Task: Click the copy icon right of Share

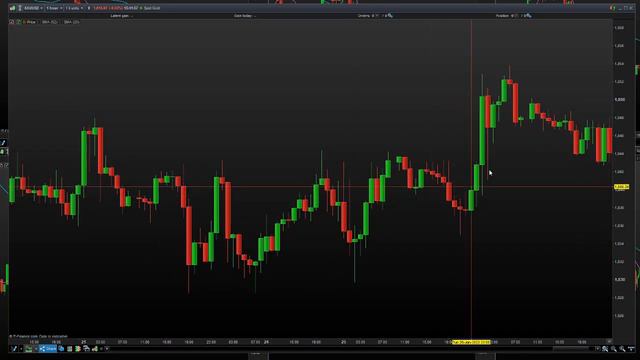Action: coord(61,349)
